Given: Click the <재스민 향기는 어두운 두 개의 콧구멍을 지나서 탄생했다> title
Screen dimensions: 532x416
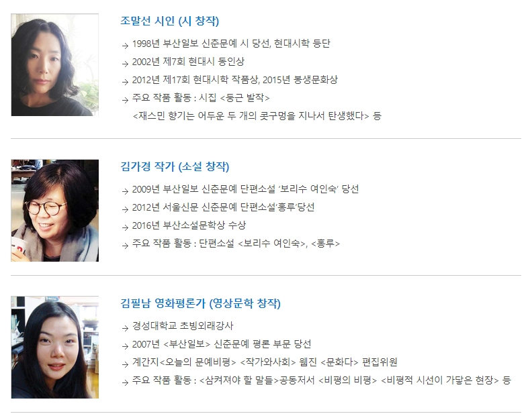Looking at the screenshot, I should tap(251, 116).
